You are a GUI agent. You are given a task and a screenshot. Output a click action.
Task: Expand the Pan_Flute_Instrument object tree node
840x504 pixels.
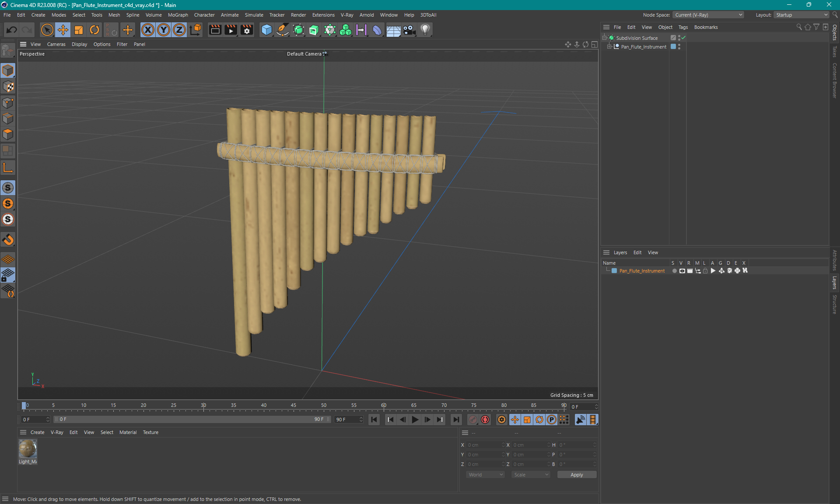click(609, 47)
